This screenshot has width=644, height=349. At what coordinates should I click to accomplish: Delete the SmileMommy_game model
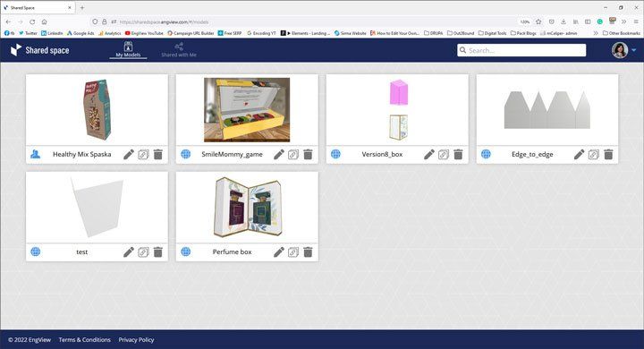(308, 155)
